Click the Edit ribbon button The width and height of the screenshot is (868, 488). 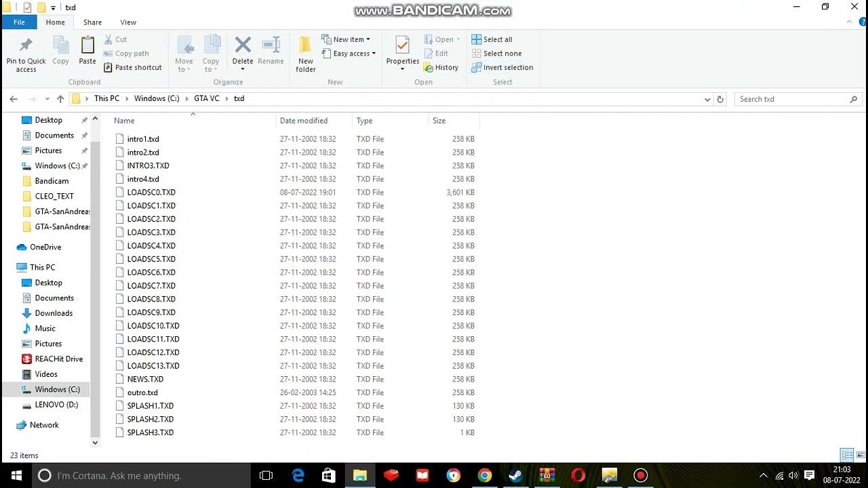436,54
